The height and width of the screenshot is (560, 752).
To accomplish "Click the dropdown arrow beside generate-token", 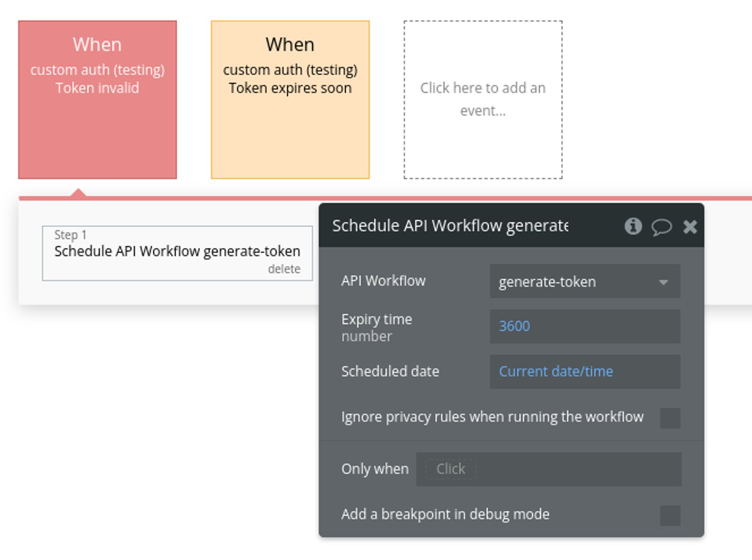I will click(663, 282).
